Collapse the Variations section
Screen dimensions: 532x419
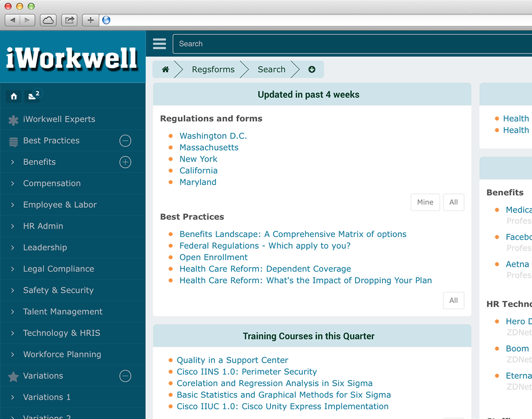click(x=125, y=376)
